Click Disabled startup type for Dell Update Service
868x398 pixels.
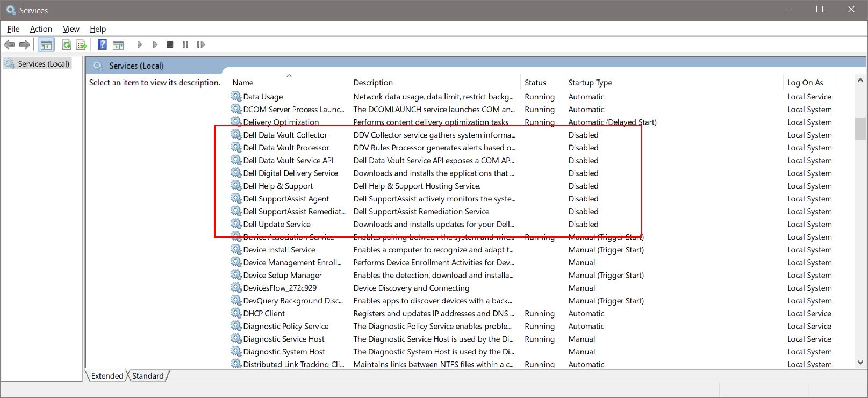(x=584, y=224)
